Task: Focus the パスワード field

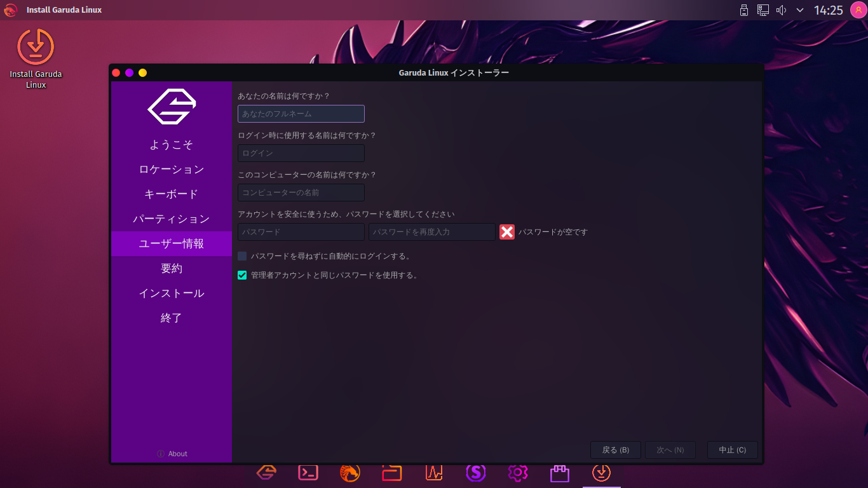Action: tap(301, 232)
